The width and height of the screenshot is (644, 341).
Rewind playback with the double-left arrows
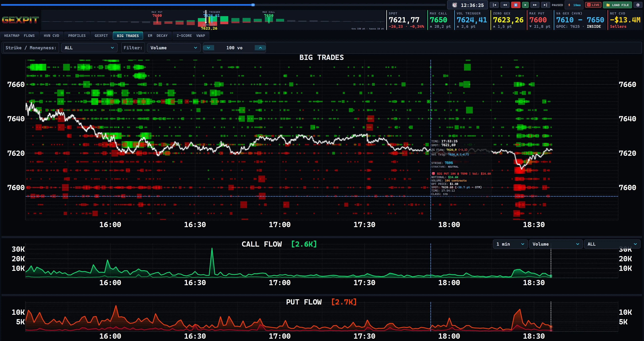tap(505, 5)
